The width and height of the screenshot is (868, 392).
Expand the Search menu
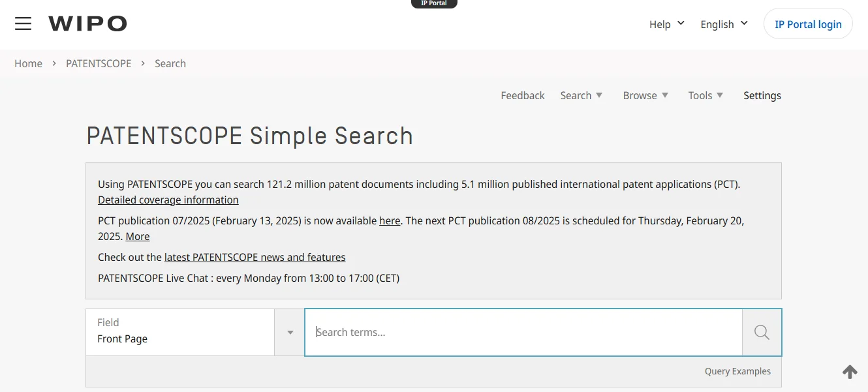pyautogui.click(x=581, y=95)
